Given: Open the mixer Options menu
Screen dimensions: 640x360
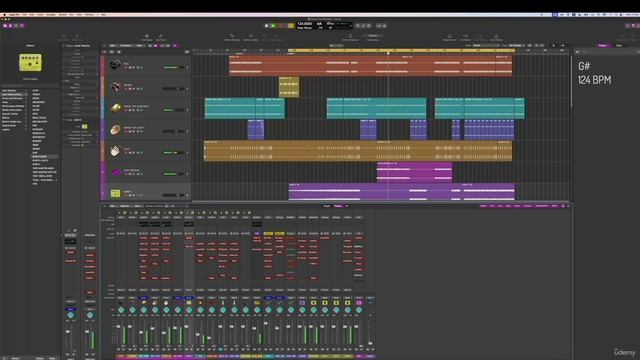Looking at the screenshot, I should (x=124, y=206).
